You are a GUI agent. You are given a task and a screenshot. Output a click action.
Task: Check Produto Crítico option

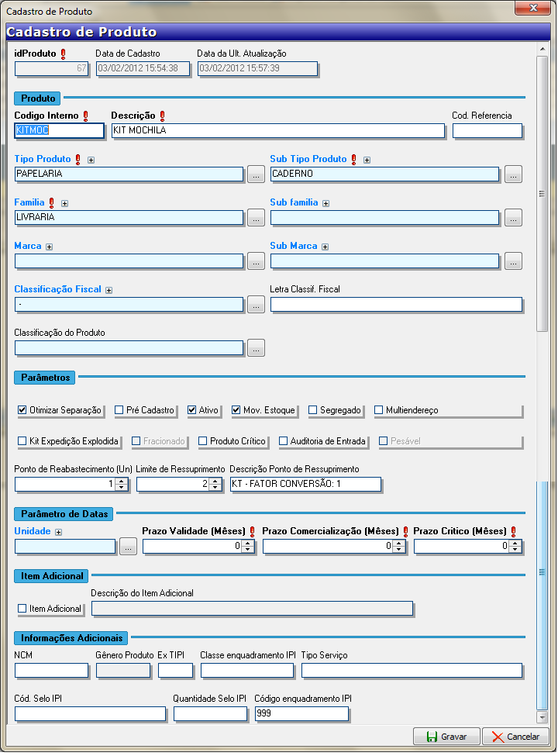(203, 443)
